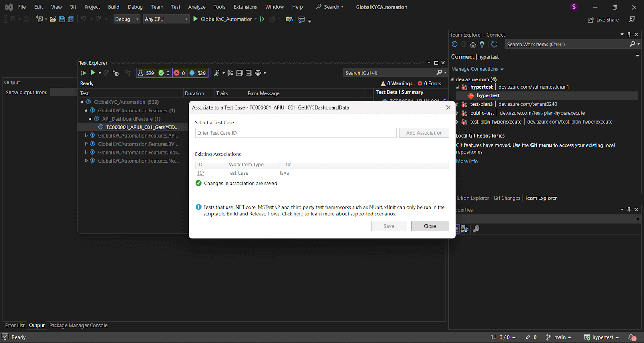Run all tests in Test Explorer
The height and width of the screenshot is (343, 644).
pyautogui.click(x=83, y=73)
